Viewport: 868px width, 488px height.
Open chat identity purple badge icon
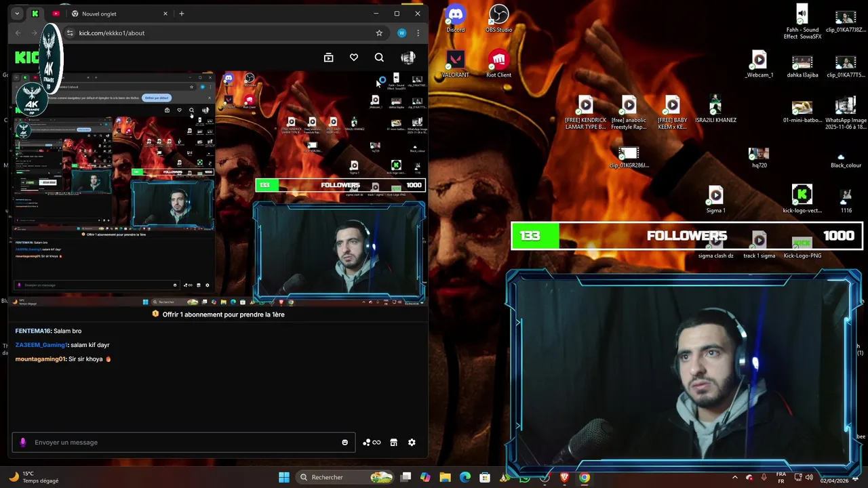[22, 443]
